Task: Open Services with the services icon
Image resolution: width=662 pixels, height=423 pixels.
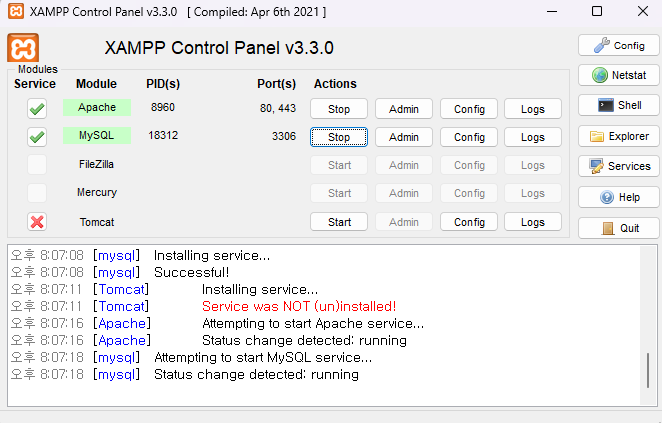Action: (619, 166)
